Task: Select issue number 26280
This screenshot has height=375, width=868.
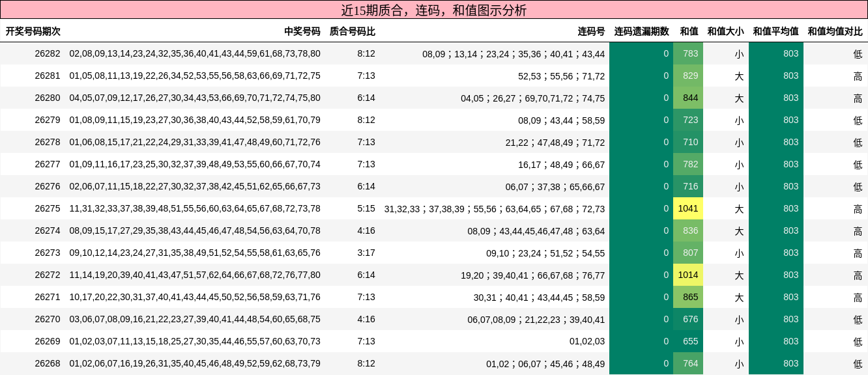Action: pyautogui.click(x=48, y=98)
